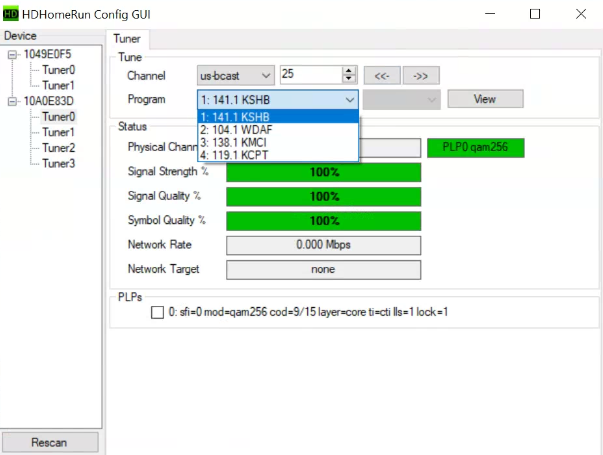Click the channel number field showing 25
This screenshot has width=603, height=455.
311,75
